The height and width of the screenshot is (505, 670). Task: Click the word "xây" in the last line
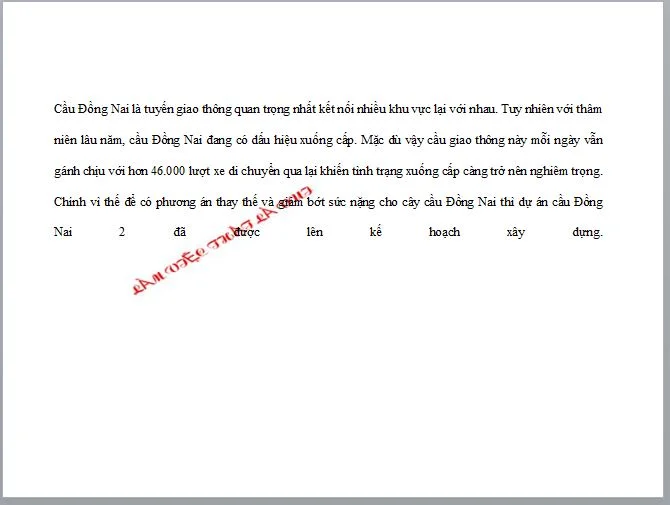(515, 233)
